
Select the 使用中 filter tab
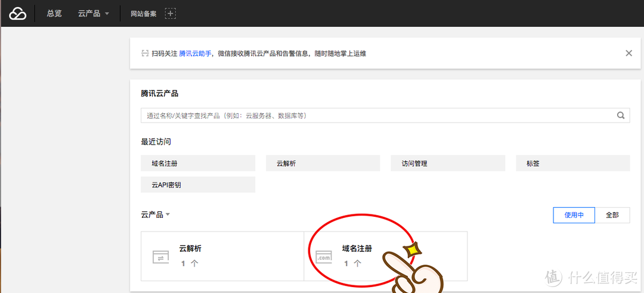574,215
